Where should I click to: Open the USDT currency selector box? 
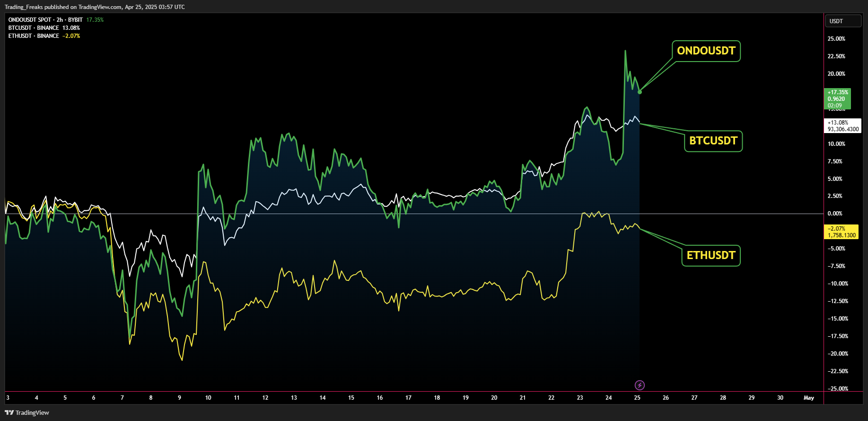tap(843, 21)
